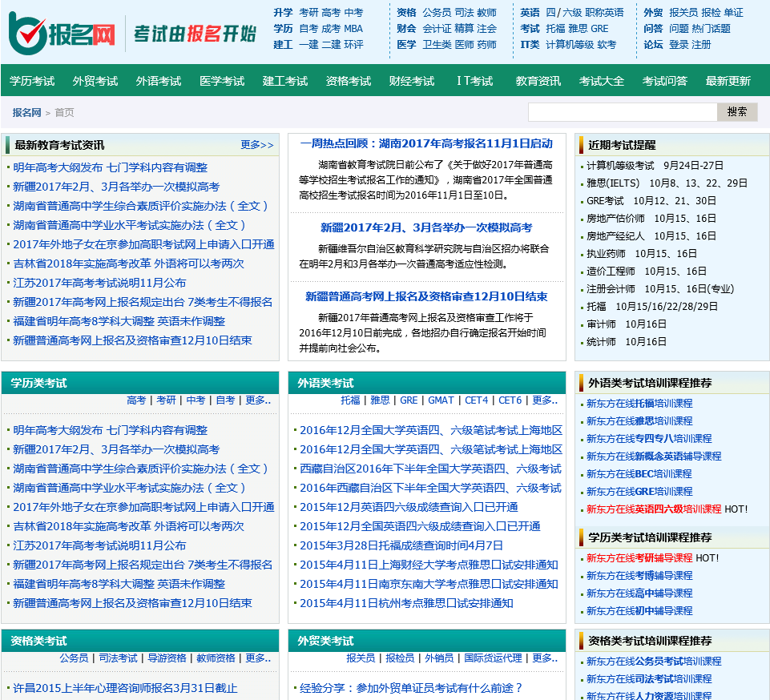The width and height of the screenshot is (770, 700).
Task: Go to 最新更新 in navigation bar
Action: coord(728,81)
